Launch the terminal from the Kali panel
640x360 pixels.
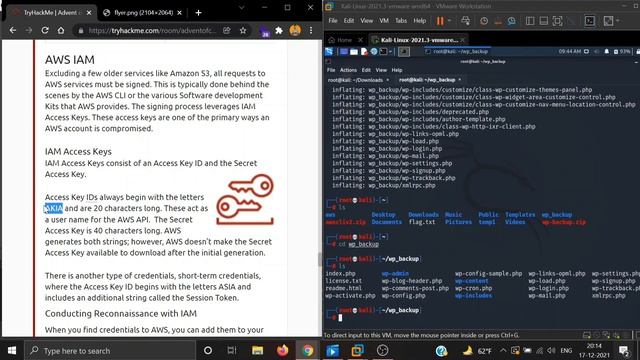(x=383, y=51)
